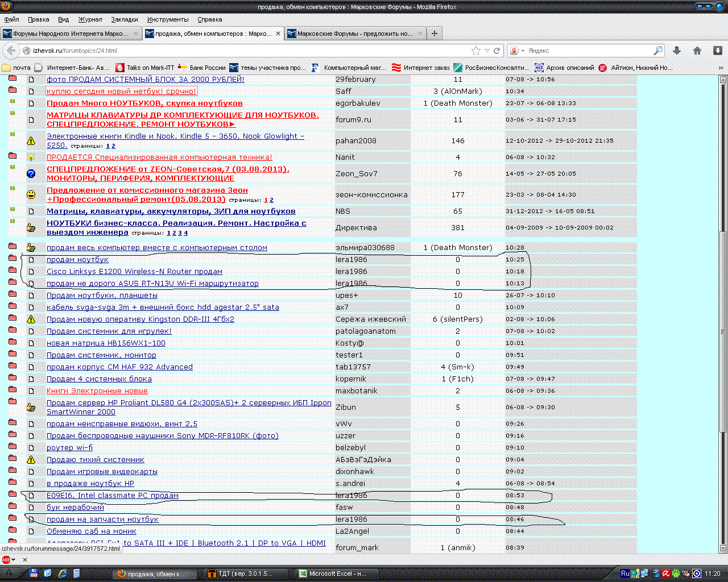The height and width of the screenshot is (582, 728).
Task: Open topic 'продам ноутбук' by lera1986
Action: pos(77,259)
